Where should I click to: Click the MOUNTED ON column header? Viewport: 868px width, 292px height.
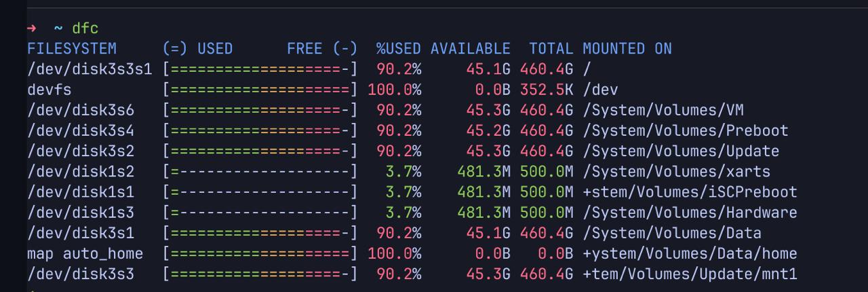pyautogui.click(x=627, y=49)
